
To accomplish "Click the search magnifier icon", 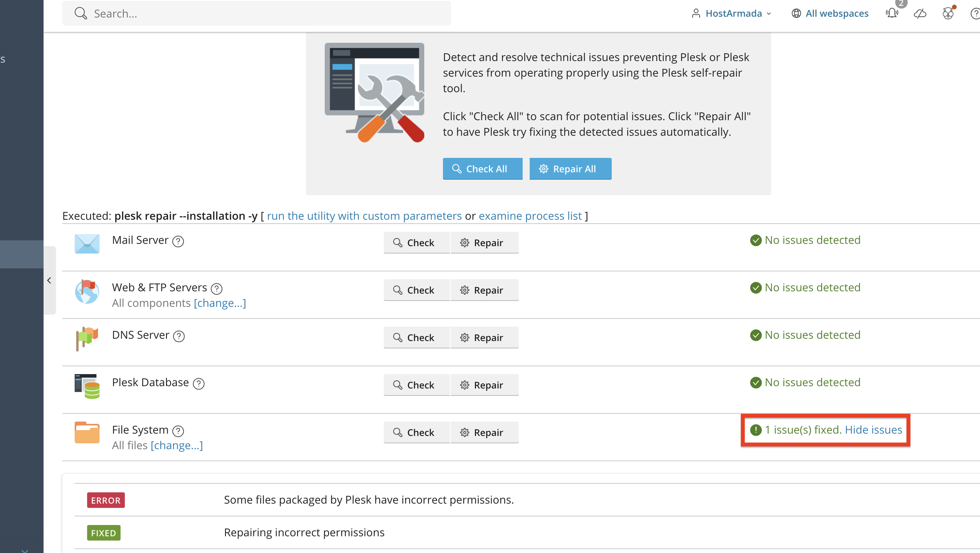I will point(80,14).
